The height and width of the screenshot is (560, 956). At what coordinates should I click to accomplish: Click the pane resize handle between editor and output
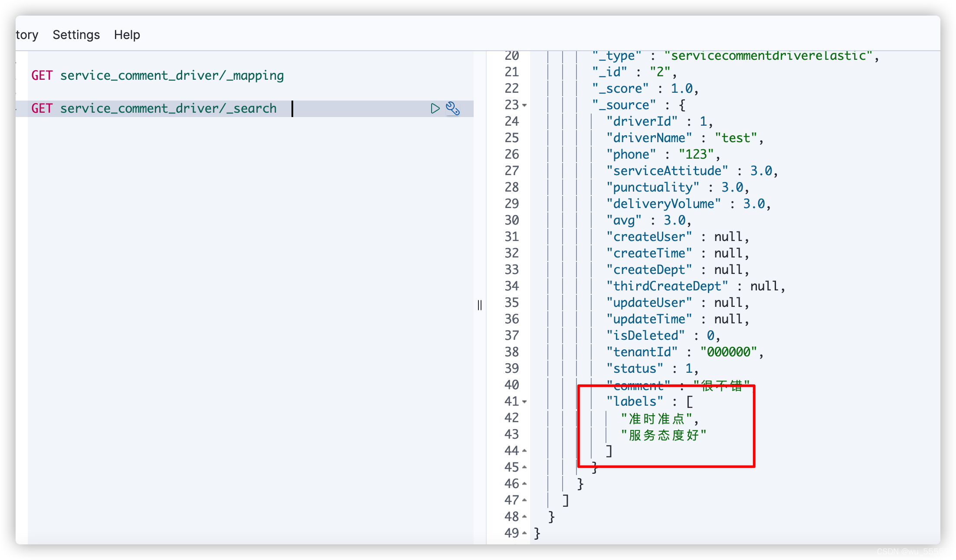[x=479, y=305]
